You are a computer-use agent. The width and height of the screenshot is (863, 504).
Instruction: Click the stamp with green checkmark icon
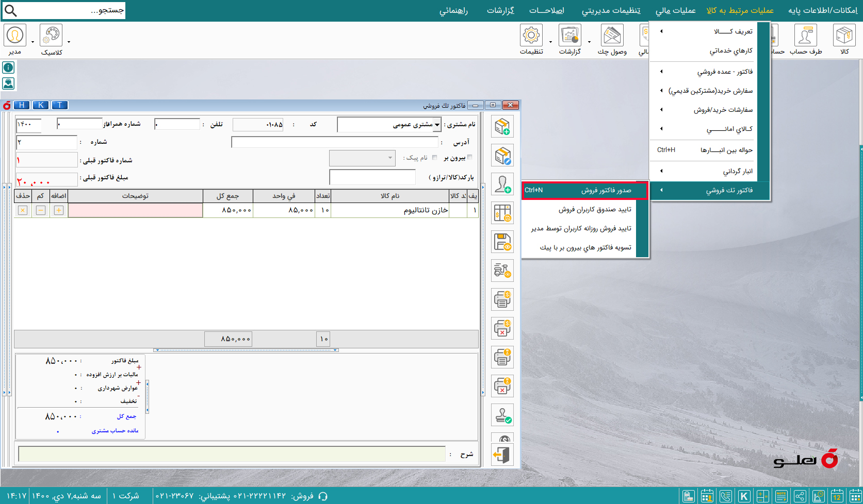pyautogui.click(x=502, y=415)
